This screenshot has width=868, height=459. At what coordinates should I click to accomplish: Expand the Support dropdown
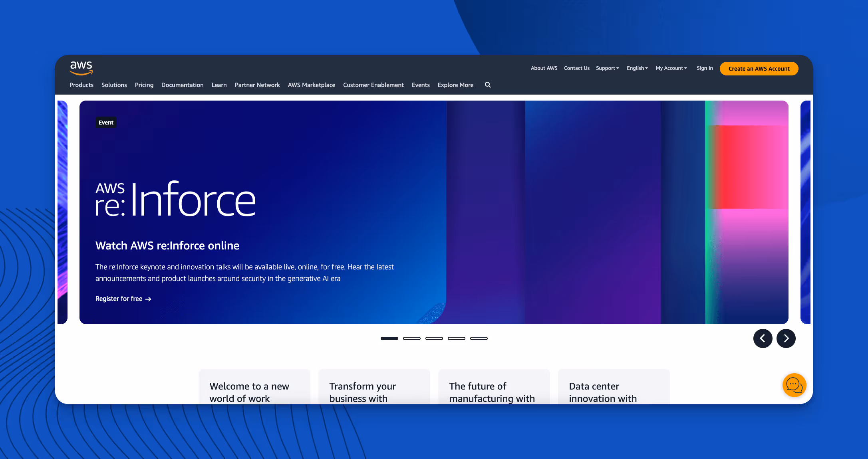point(607,68)
